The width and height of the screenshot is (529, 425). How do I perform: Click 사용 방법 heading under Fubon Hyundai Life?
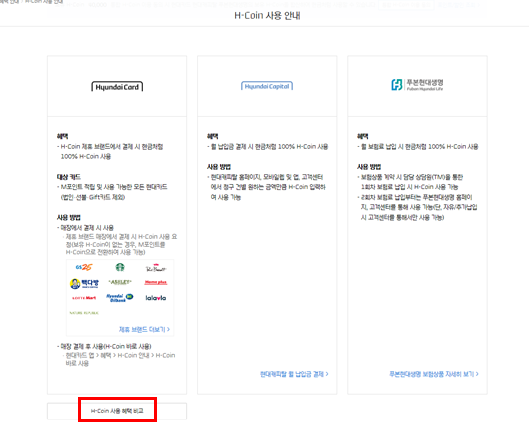(x=369, y=167)
